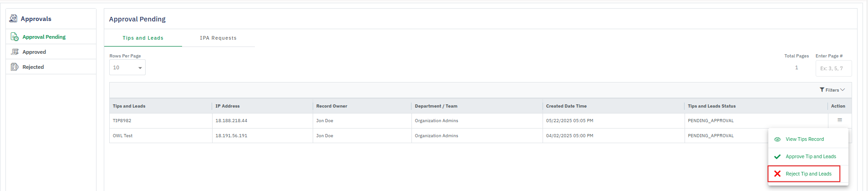This screenshot has width=868, height=191.
Task: Select Reject Tip and Leads menu entry
Action: coord(808,174)
